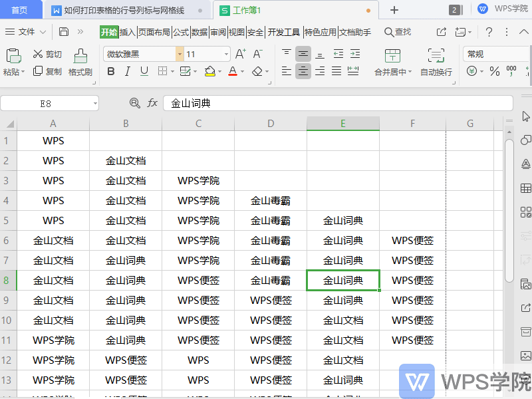Switch to the 数据 tab
This screenshot has width=532, height=399.
[199, 32]
